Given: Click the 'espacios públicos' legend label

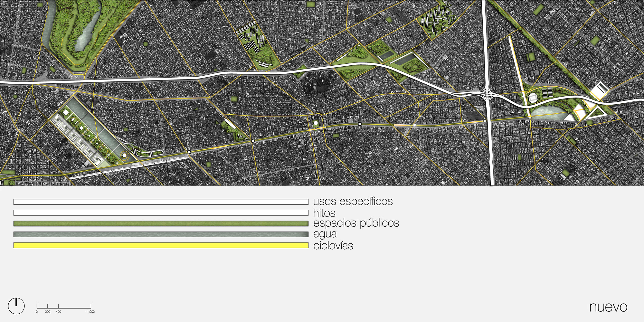Looking at the screenshot, I should [x=356, y=223].
